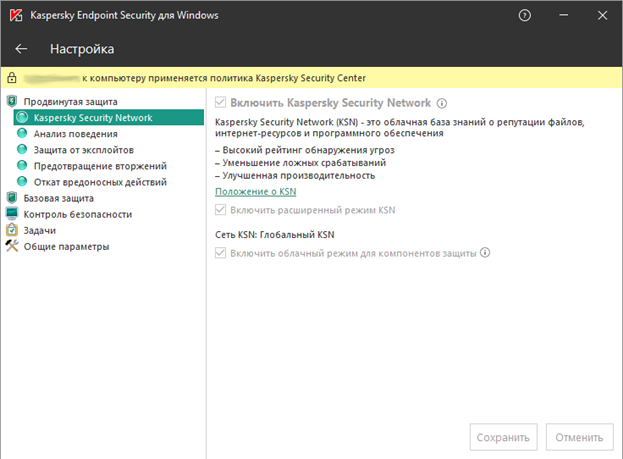
Task: Toggle Включить расширенный режим KSN checkbox
Action: (x=222, y=210)
